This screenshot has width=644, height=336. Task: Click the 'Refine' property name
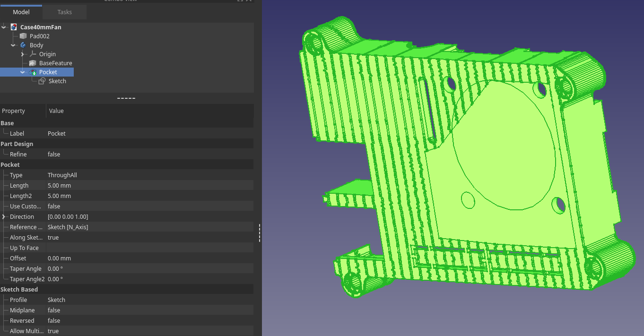point(18,154)
